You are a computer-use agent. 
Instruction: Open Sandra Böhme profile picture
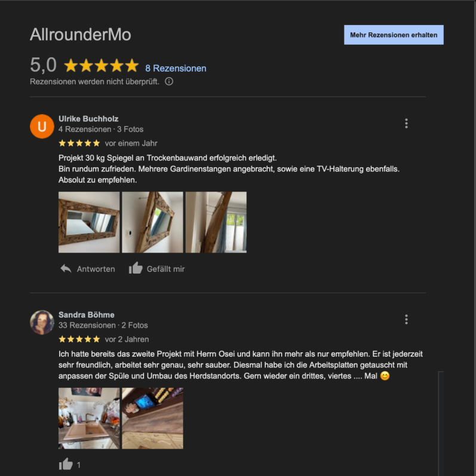point(42,323)
